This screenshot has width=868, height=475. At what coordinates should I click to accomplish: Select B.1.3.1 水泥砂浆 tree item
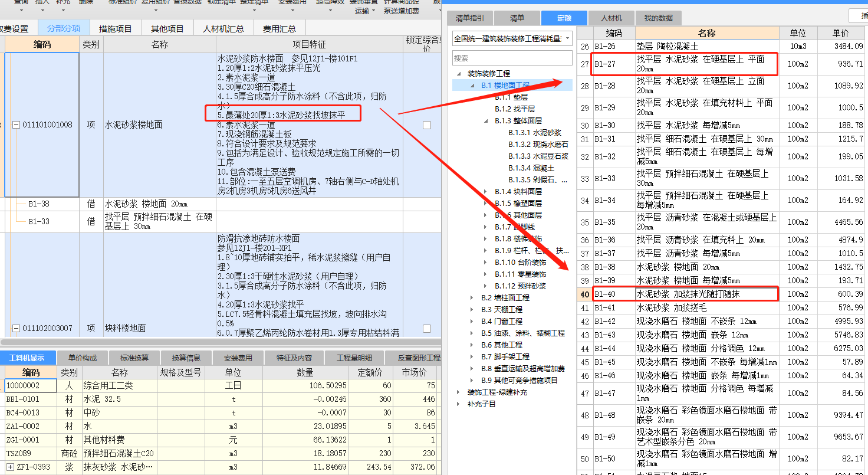(x=535, y=133)
